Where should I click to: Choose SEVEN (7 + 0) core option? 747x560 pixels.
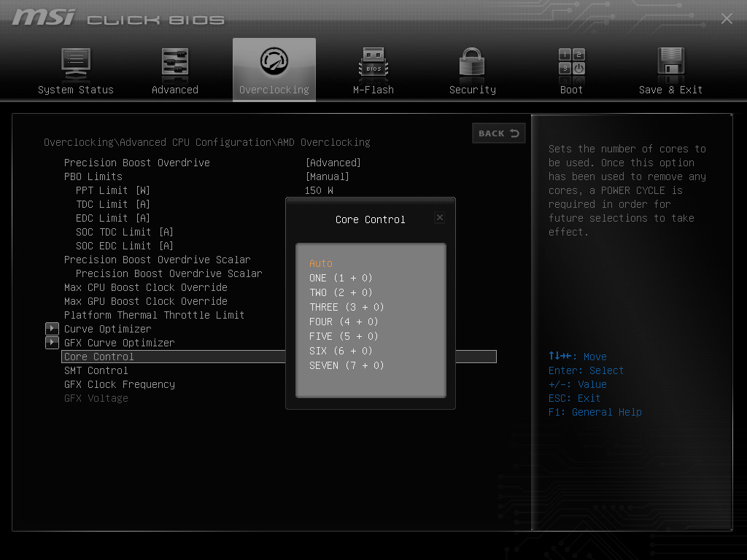point(347,366)
